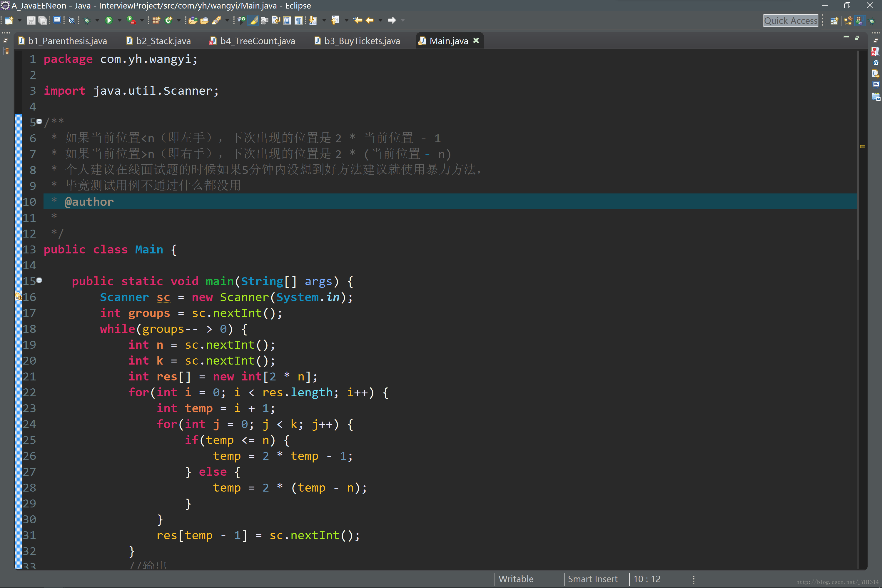Open the New wizard dropdown arrow
The height and width of the screenshot is (588, 882).
point(19,20)
